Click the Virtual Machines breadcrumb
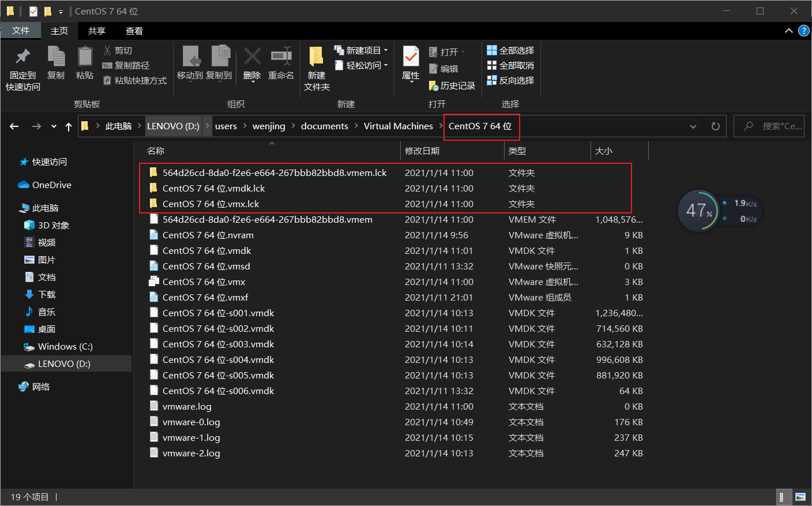Image resolution: width=812 pixels, height=506 pixels. pos(399,126)
